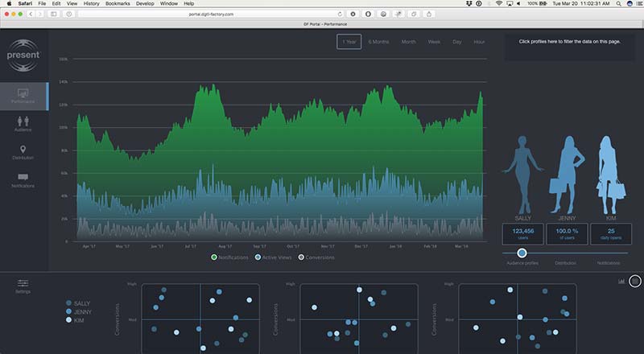The height and width of the screenshot is (354, 644).
Task: Select the Jenny profile silhouette
Action: click(x=568, y=175)
